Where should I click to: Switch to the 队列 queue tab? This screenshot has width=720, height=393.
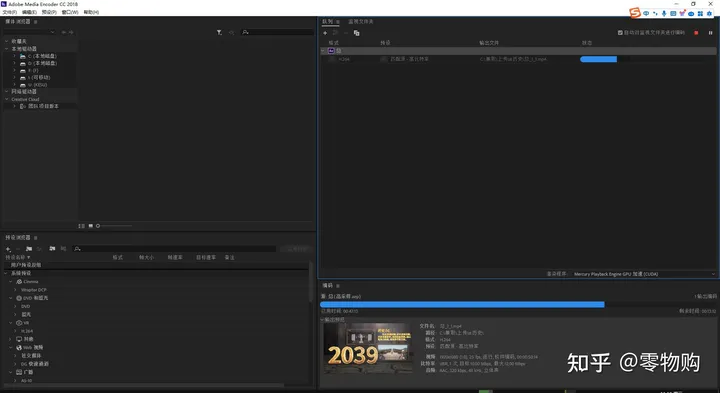click(x=327, y=22)
